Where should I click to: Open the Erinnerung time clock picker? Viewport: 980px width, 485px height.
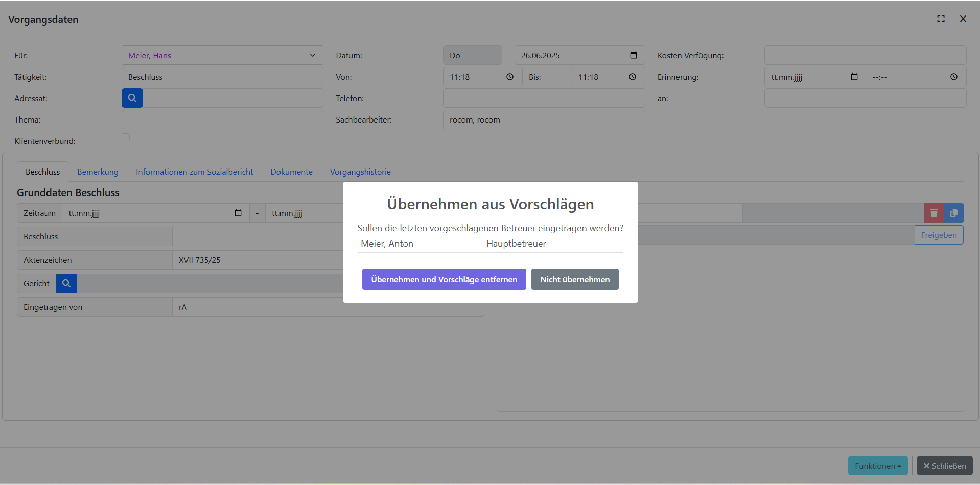click(x=954, y=77)
